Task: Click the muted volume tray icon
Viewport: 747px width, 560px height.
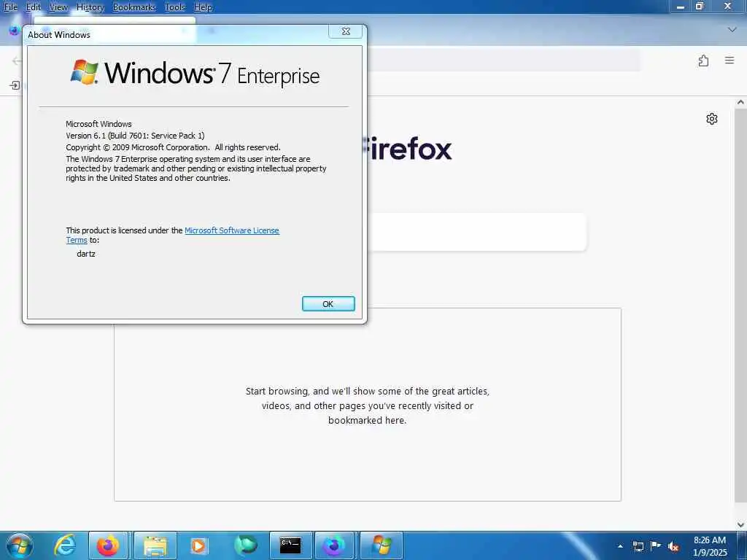Action: (x=673, y=547)
